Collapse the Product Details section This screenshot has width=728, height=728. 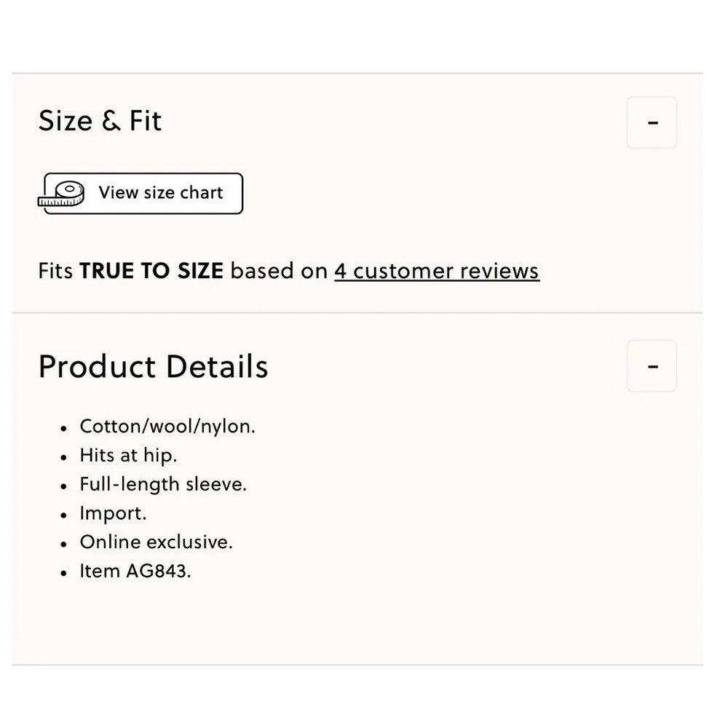pos(652,366)
